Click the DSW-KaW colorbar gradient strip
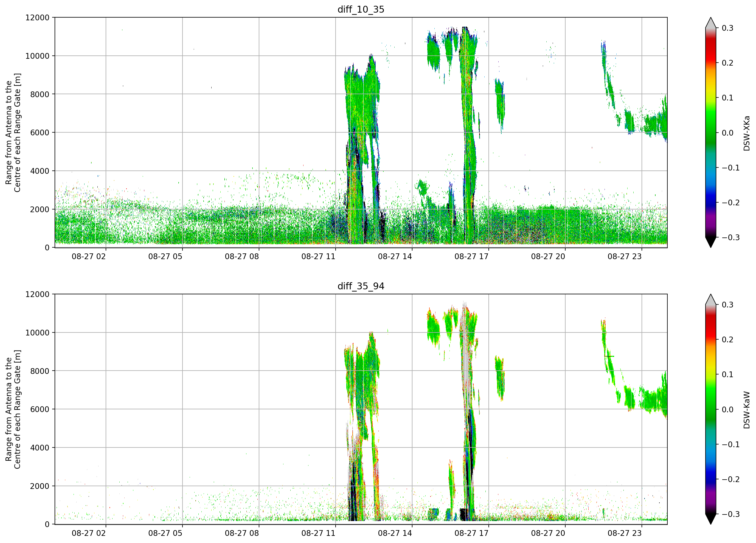Screen dimensions: 756x543 pos(711,409)
